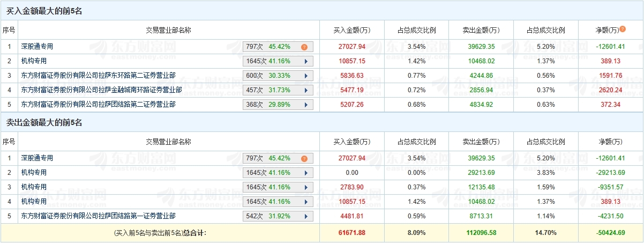
Task: Expand sell table row 2 机构专用 details arrow
Action: (306, 173)
